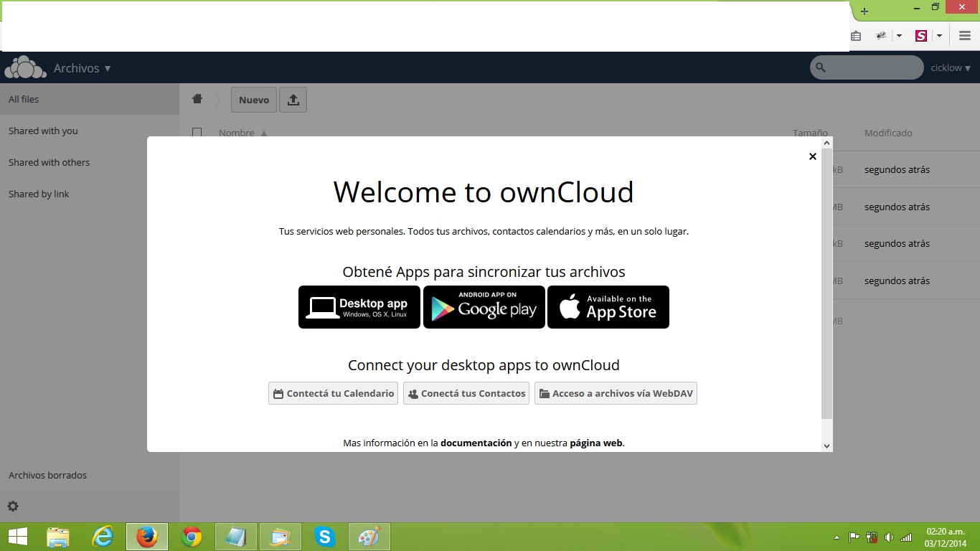Image resolution: width=980 pixels, height=551 pixels.
Task: Click the dialog scrollbar down arrow
Action: (x=826, y=446)
